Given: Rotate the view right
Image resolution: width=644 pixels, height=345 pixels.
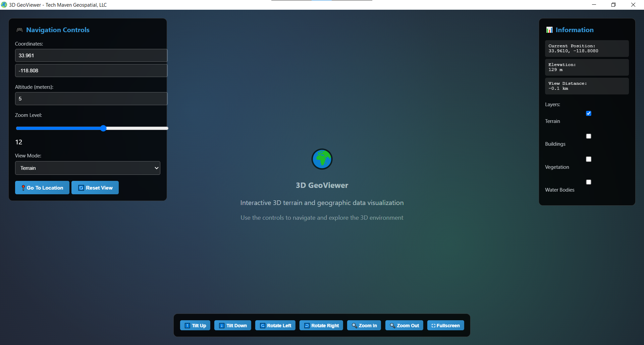Looking at the screenshot, I should pyautogui.click(x=321, y=326).
